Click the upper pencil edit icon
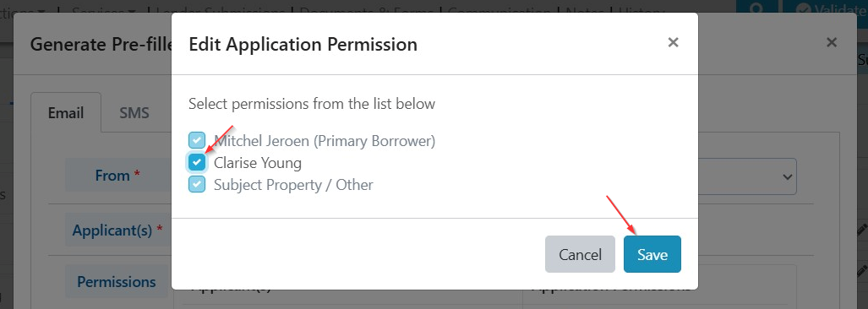The image size is (868, 309). pyautogui.click(x=862, y=230)
